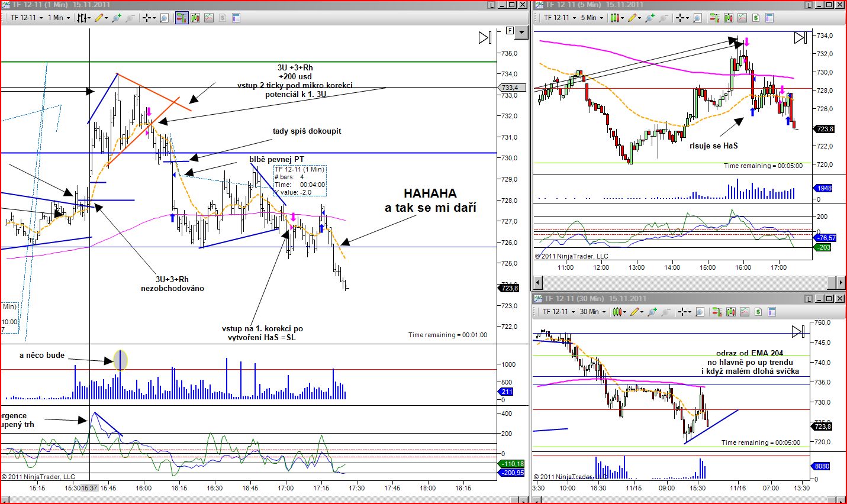Viewport: 847px width, 504px height.
Task: Select the "odraz od EMA 204" note in the 30 Min chart
Action: click(750, 362)
